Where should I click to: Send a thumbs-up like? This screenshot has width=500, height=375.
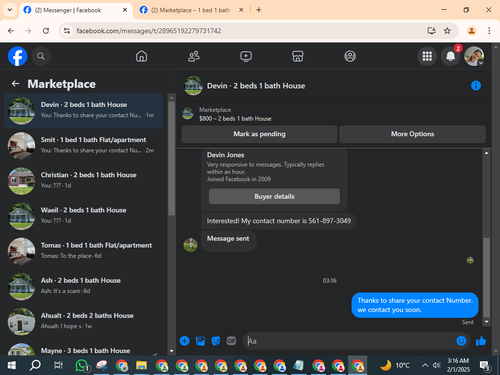481,341
